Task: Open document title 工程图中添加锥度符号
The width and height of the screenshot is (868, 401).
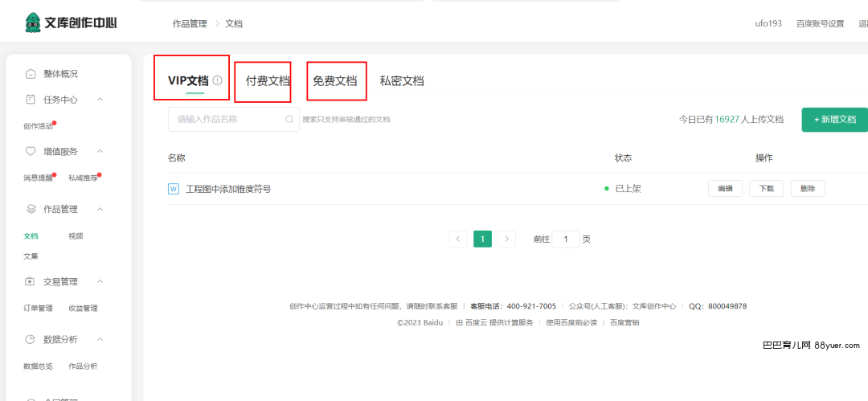Action: point(228,189)
